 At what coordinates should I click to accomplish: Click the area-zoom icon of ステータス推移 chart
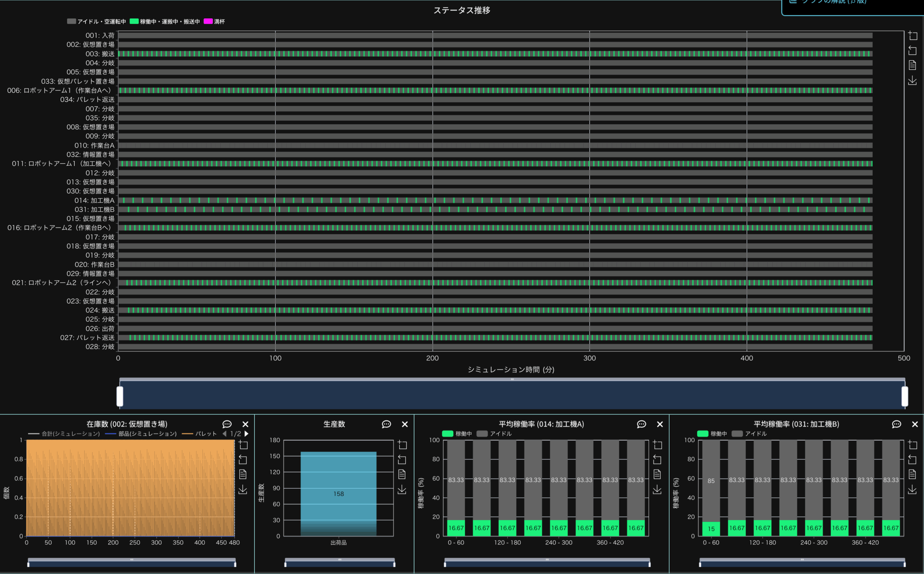[912, 36]
